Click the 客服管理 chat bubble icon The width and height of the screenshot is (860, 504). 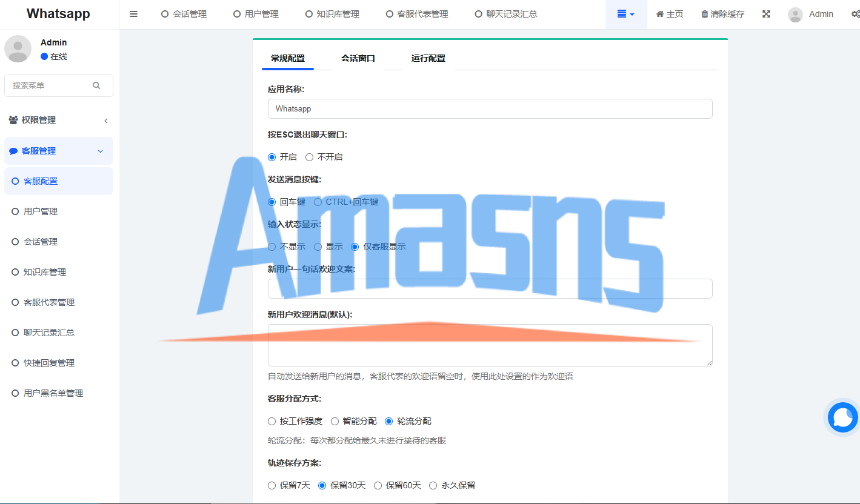[13, 151]
